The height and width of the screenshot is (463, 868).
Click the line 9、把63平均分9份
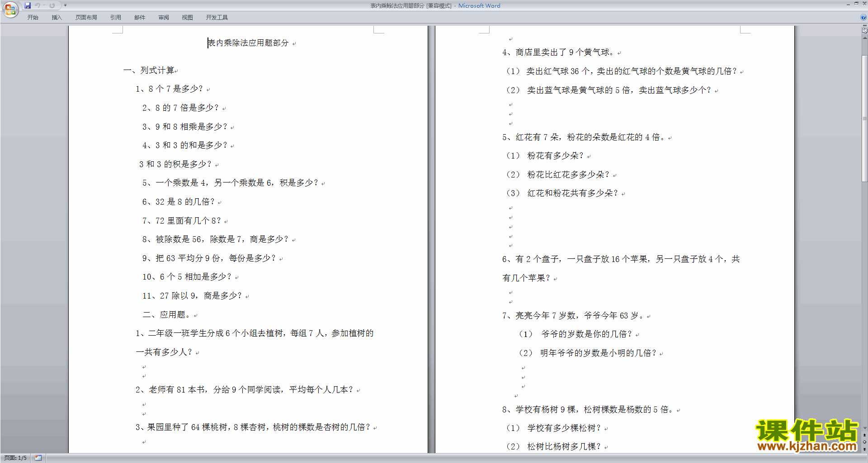209,258
